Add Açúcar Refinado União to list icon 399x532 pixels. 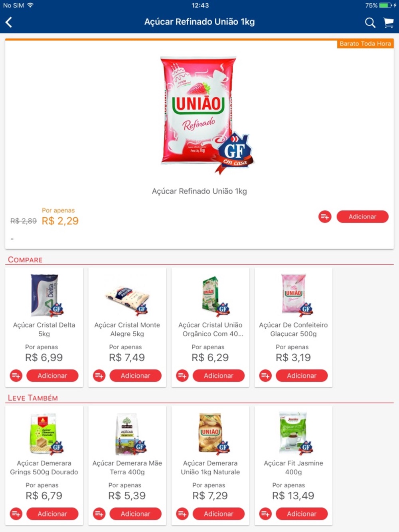pos(325,217)
